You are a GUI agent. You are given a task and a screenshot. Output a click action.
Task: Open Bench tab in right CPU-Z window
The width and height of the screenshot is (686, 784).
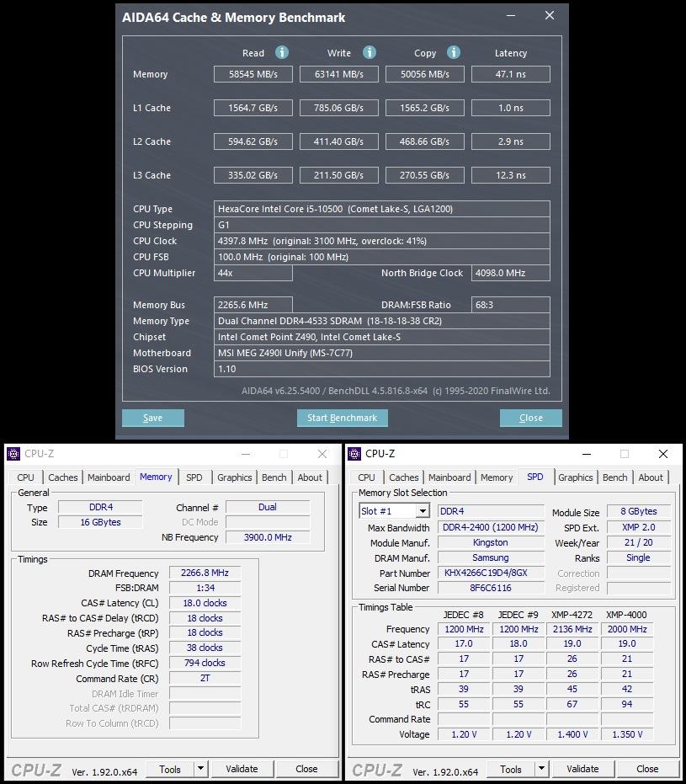(615, 477)
